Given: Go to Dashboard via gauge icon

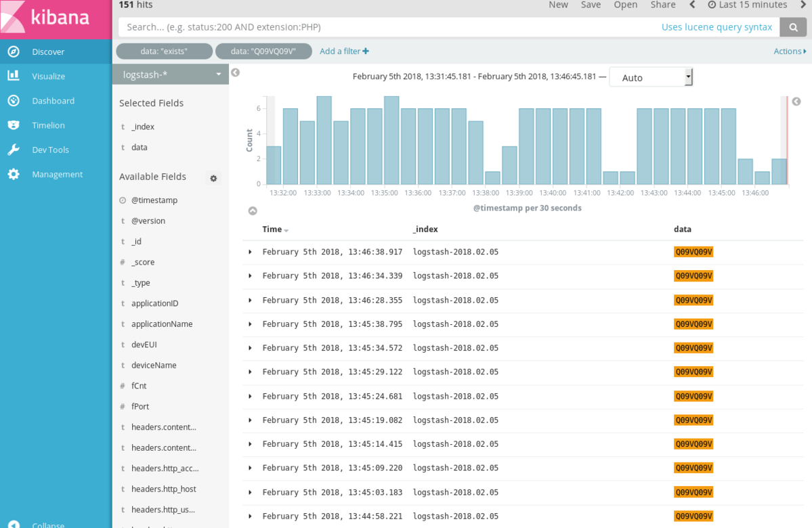Looking at the screenshot, I should coord(14,100).
